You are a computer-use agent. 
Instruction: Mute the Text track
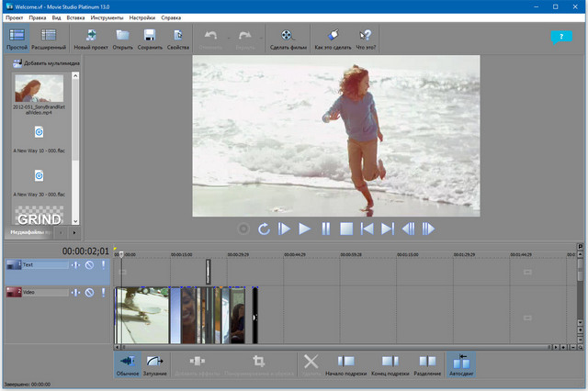pos(89,265)
